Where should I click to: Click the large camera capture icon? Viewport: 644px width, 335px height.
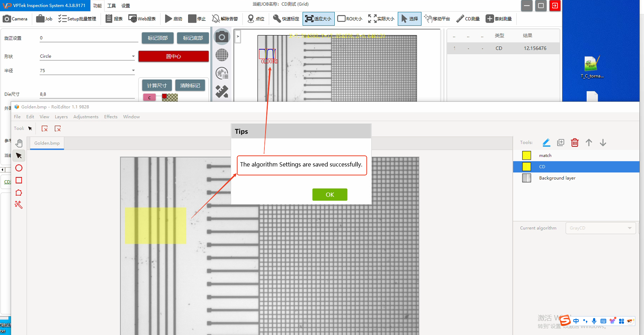pyautogui.click(x=222, y=37)
